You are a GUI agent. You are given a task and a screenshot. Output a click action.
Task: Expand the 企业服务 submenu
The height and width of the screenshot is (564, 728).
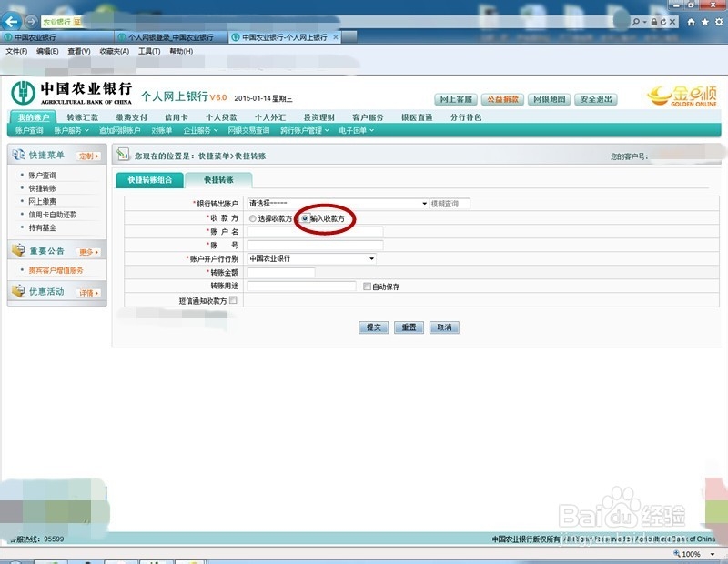[x=200, y=130]
